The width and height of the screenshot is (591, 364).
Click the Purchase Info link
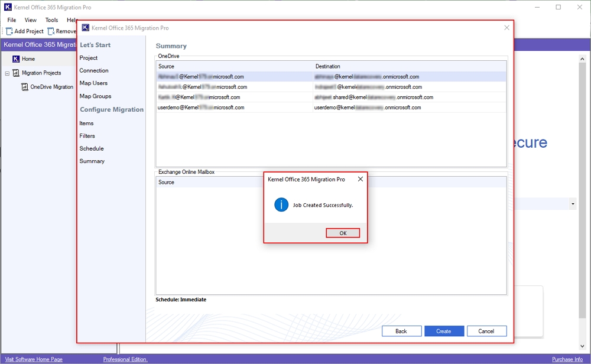point(567,359)
